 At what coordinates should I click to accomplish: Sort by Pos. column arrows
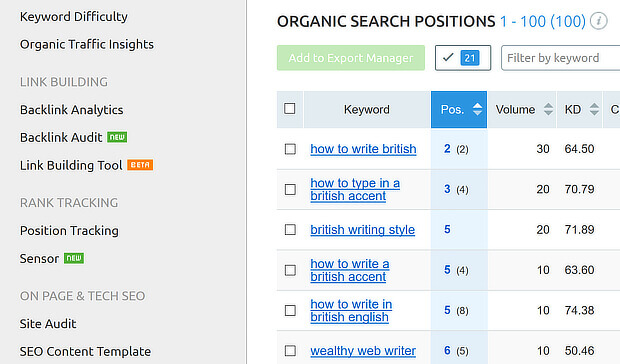pos(477,109)
